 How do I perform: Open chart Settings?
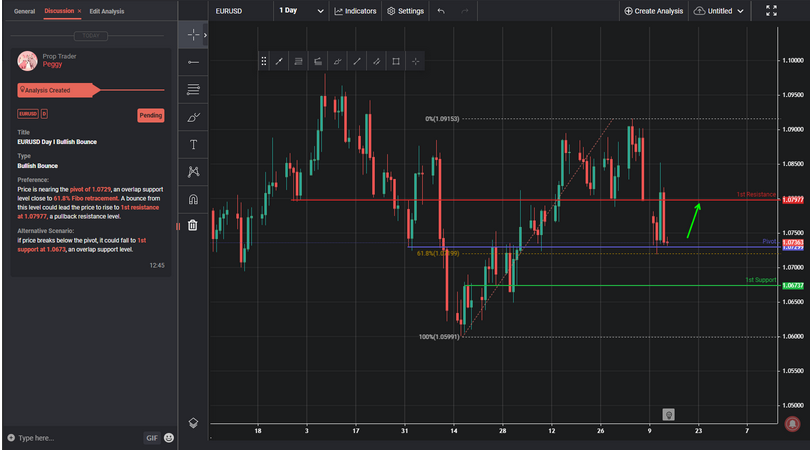[x=406, y=11]
